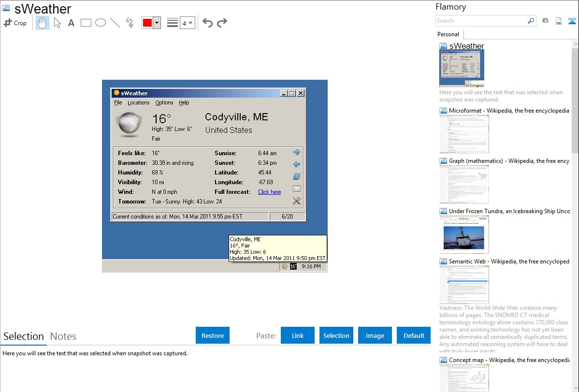
Task: Open the sWeather snapshot thumbnail
Action: pyautogui.click(x=462, y=68)
